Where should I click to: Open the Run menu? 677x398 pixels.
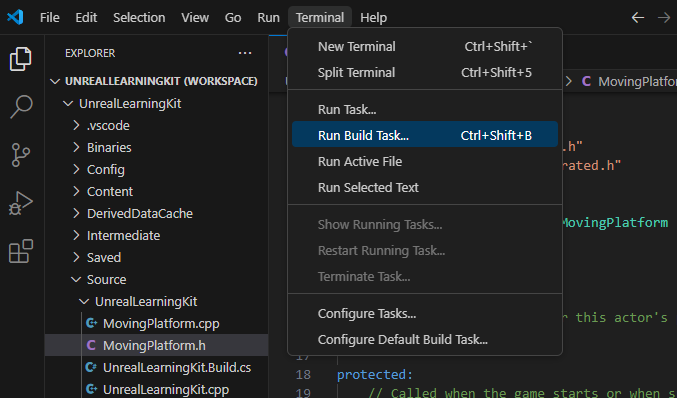click(x=268, y=18)
